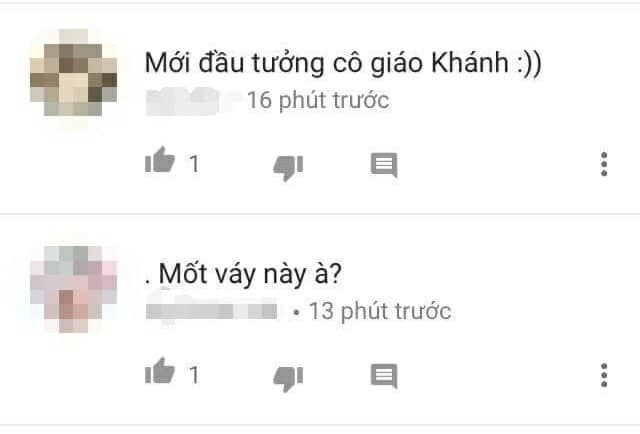The image size is (640, 434).
Task: Open avatar of the 16 phút trước commenter
Action: click(x=73, y=73)
